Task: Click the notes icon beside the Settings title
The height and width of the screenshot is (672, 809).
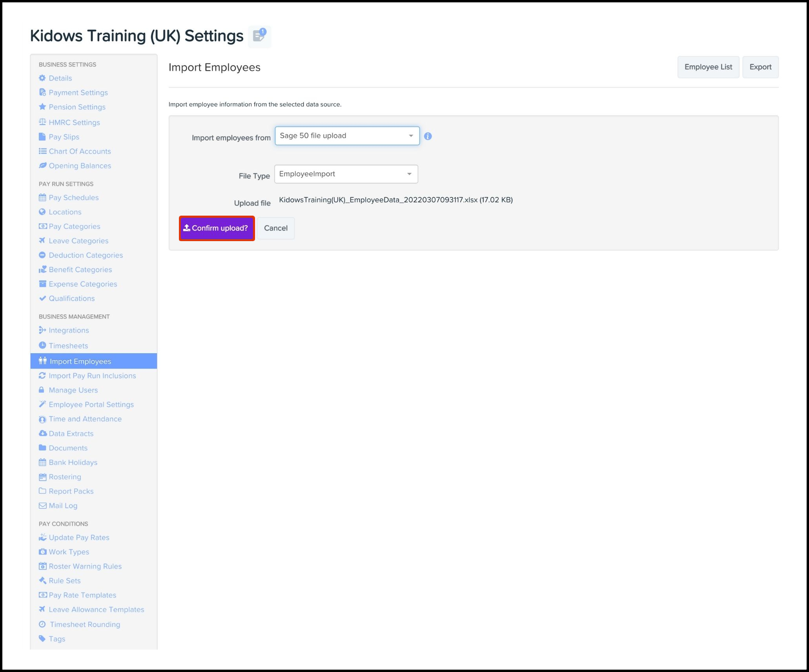Action: click(259, 36)
